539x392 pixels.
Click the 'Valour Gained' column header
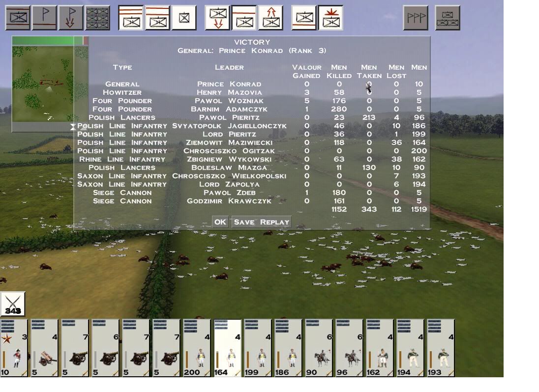tap(306, 71)
